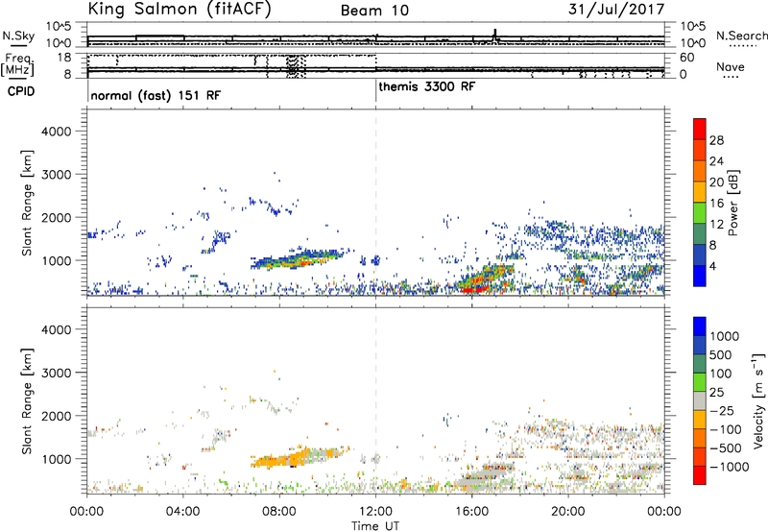Click the 'Beam 10' label
Image resolution: width=768 pixels, height=532 pixels.
click(x=374, y=11)
